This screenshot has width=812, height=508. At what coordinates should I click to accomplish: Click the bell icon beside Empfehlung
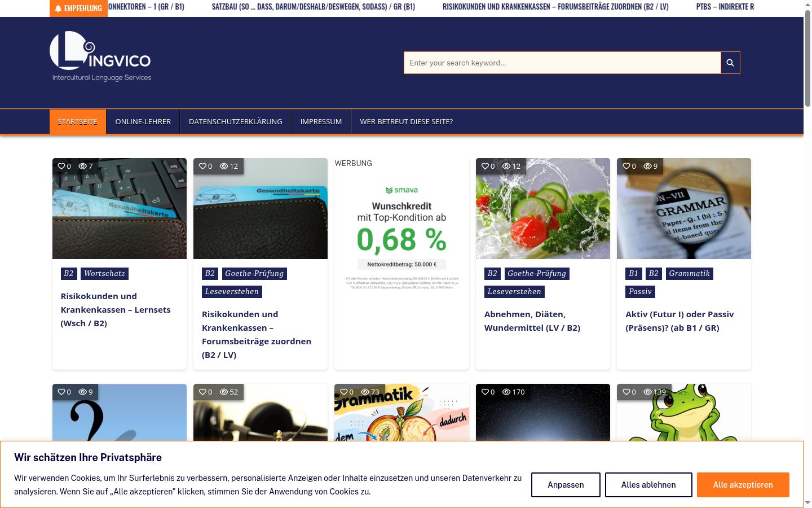tap(58, 8)
